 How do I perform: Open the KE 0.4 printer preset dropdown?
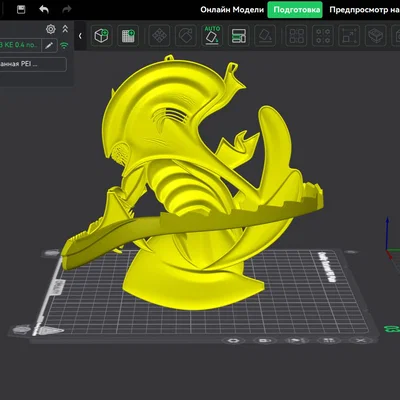[19, 45]
